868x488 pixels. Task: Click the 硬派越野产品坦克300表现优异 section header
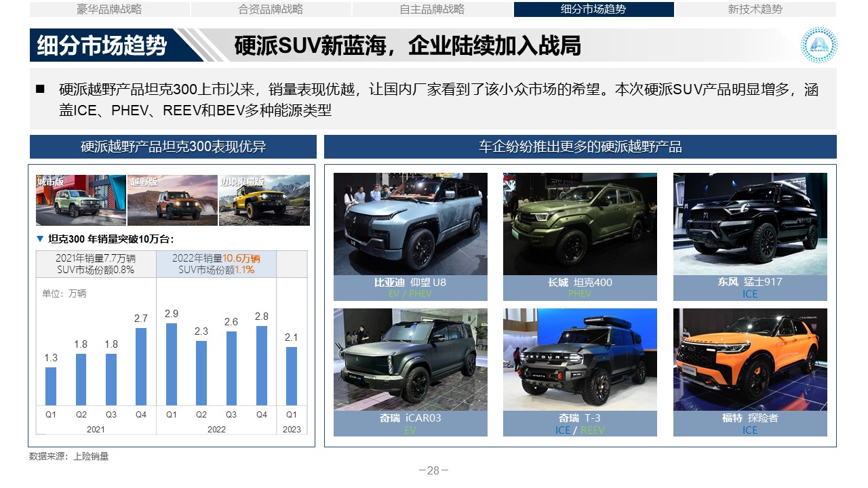173,146
